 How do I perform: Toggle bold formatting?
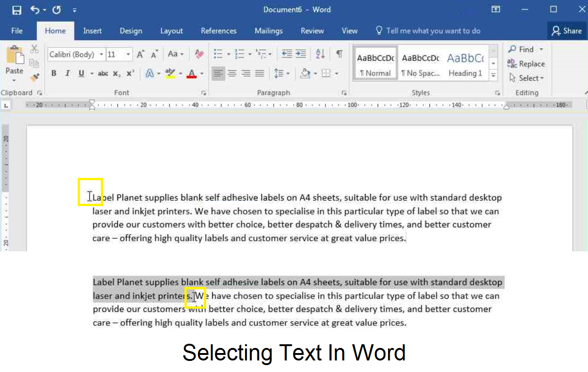click(x=54, y=73)
